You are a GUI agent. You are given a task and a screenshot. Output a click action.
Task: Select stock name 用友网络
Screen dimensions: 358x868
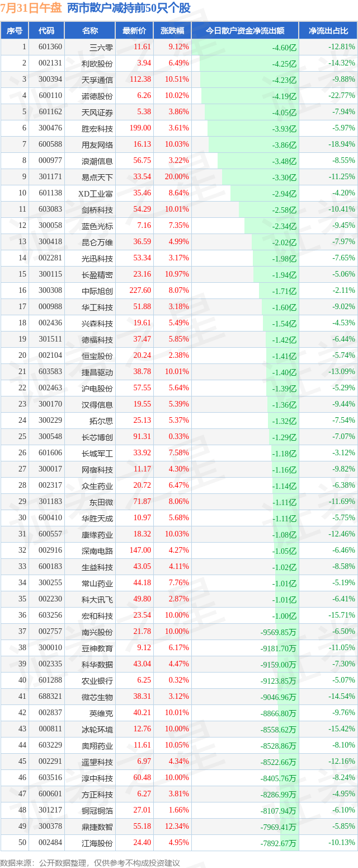click(97, 144)
